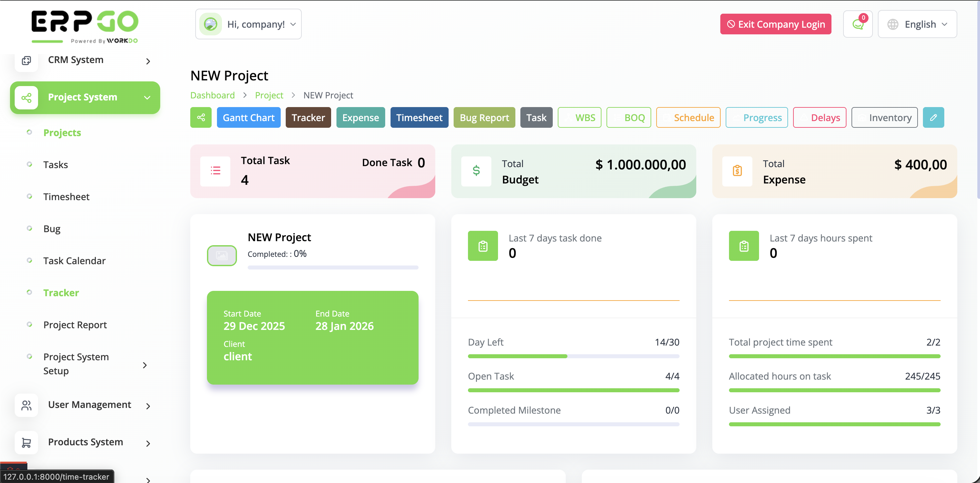Go to Dashboard breadcrumb link
The height and width of the screenshot is (483, 980).
pyautogui.click(x=212, y=95)
